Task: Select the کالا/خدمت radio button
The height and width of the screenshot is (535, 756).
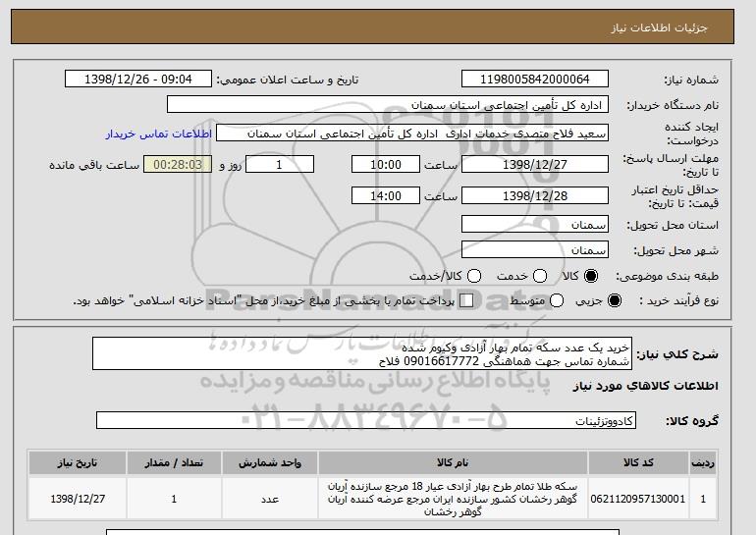Action: click(x=474, y=276)
